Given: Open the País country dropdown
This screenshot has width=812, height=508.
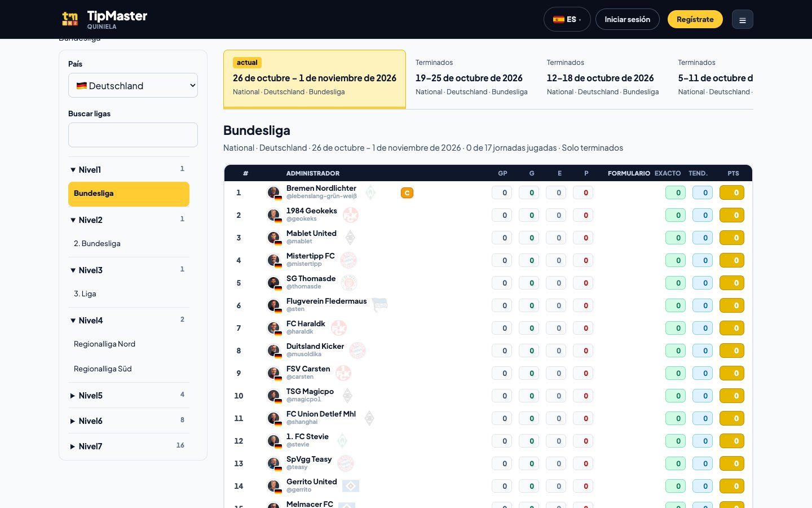Looking at the screenshot, I should point(133,85).
